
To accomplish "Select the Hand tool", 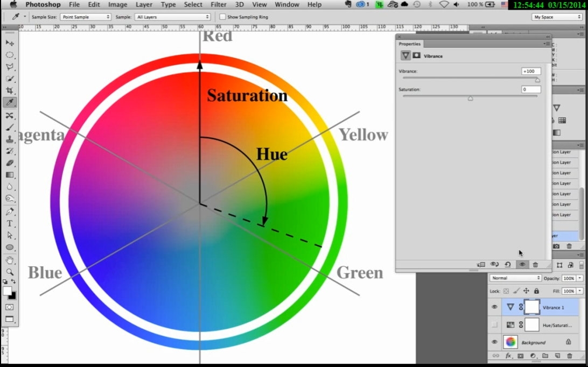I will coord(10,260).
